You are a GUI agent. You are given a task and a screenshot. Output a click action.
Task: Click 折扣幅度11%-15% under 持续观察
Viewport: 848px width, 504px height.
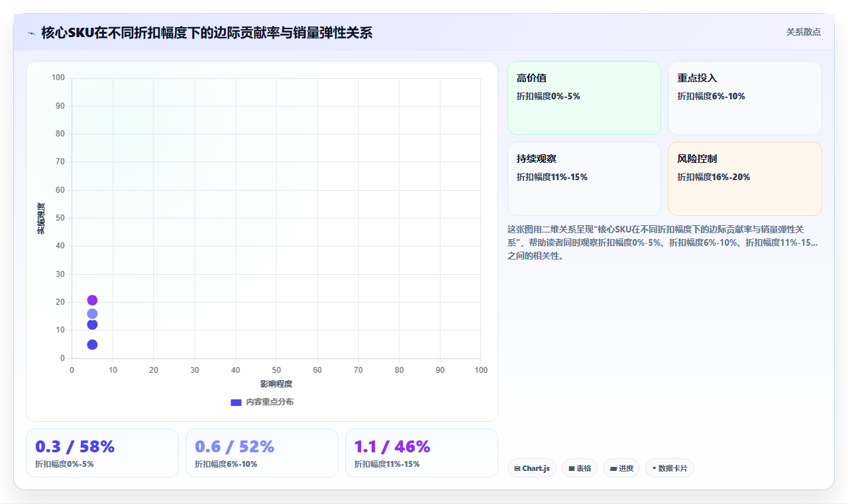click(x=552, y=177)
